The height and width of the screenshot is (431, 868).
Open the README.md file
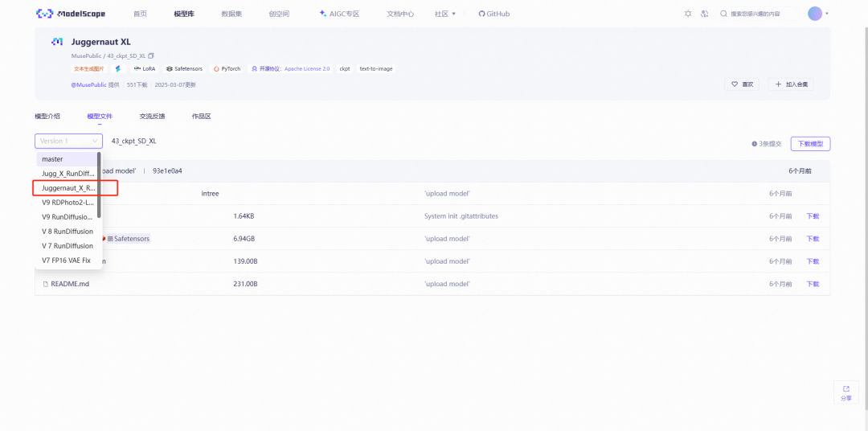coord(70,284)
